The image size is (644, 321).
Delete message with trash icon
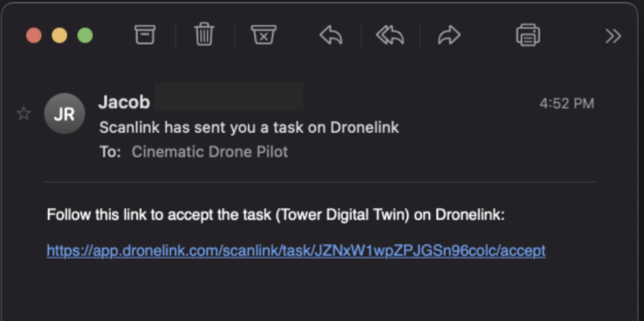pos(204,35)
